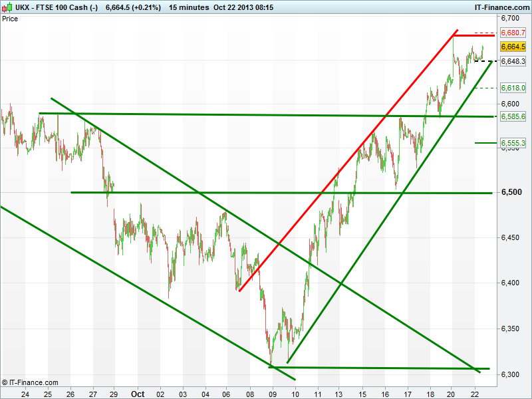Click the 6,400 price axis value
Image resolution: width=532 pixels, height=399 pixels.
point(510,283)
